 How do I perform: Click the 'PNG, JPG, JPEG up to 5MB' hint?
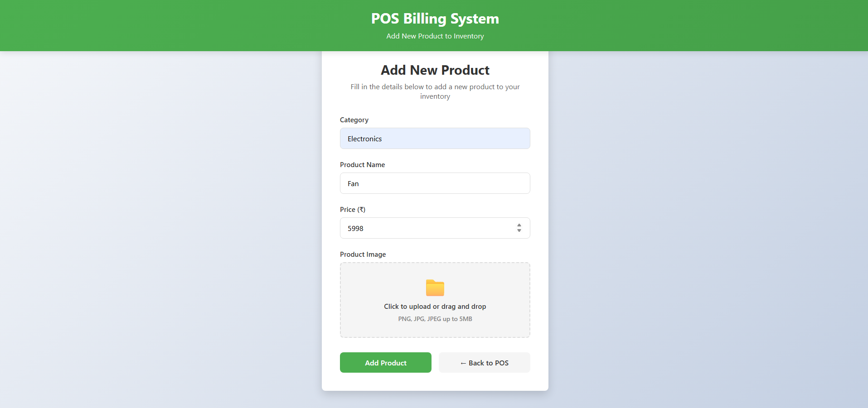tap(435, 319)
